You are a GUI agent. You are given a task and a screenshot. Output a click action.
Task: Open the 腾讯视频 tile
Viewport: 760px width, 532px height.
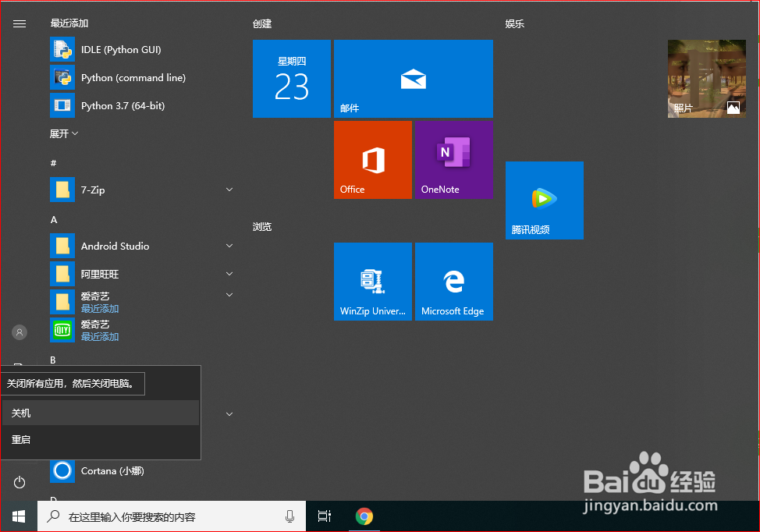[544, 200]
